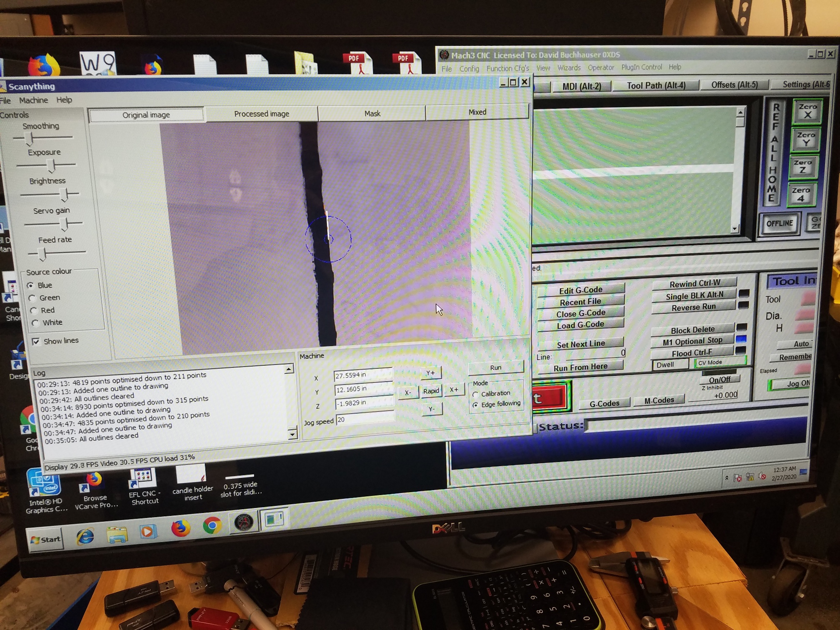The width and height of the screenshot is (840, 630).
Task: Toggle the OFFLINE button in Mach3
Action: tap(779, 224)
